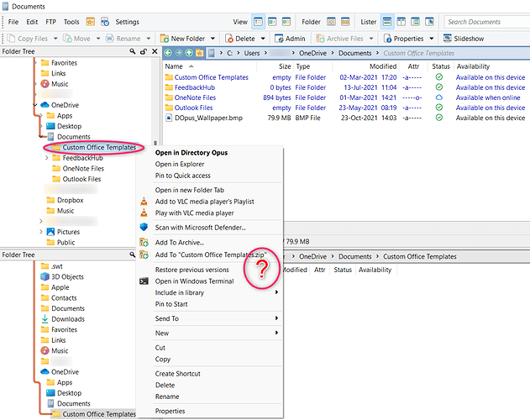This screenshot has height=420, width=530.
Task: Click the lower Folder Tree search icon
Action: (133, 255)
